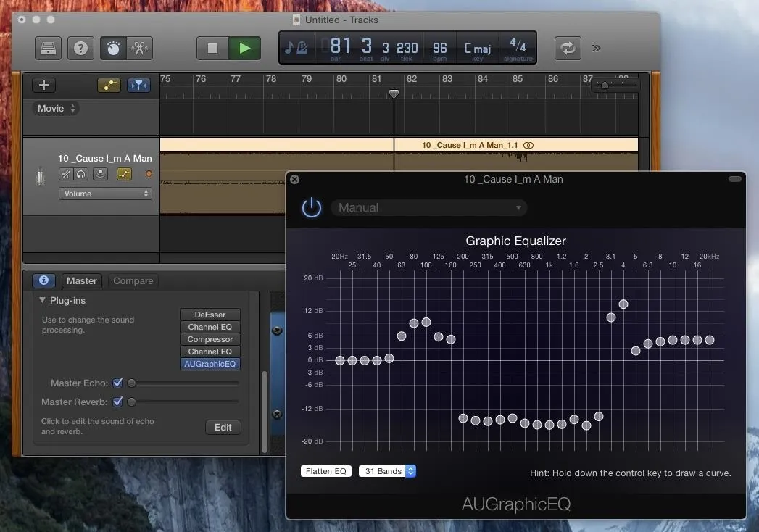
Task: Click the 20Hz band handle in the equalizer
Action: click(340, 361)
